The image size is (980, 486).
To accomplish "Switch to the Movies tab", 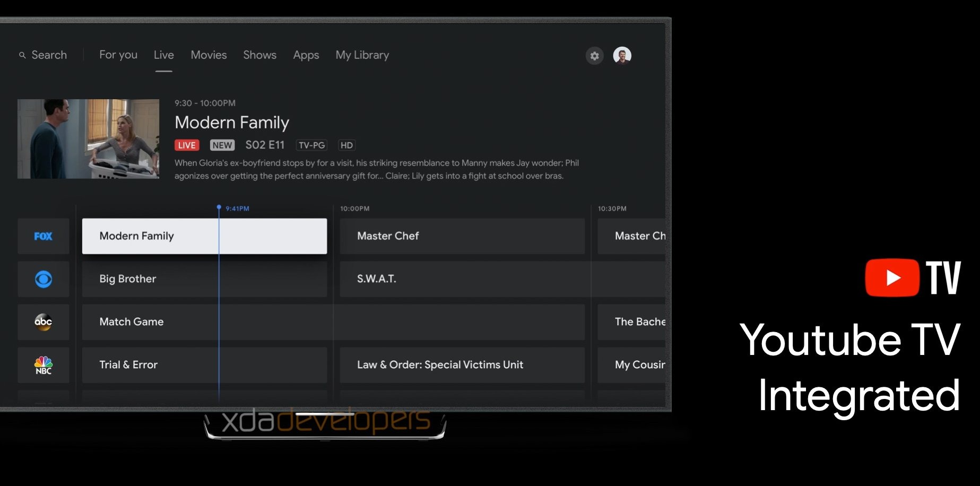I will [x=209, y=55].
